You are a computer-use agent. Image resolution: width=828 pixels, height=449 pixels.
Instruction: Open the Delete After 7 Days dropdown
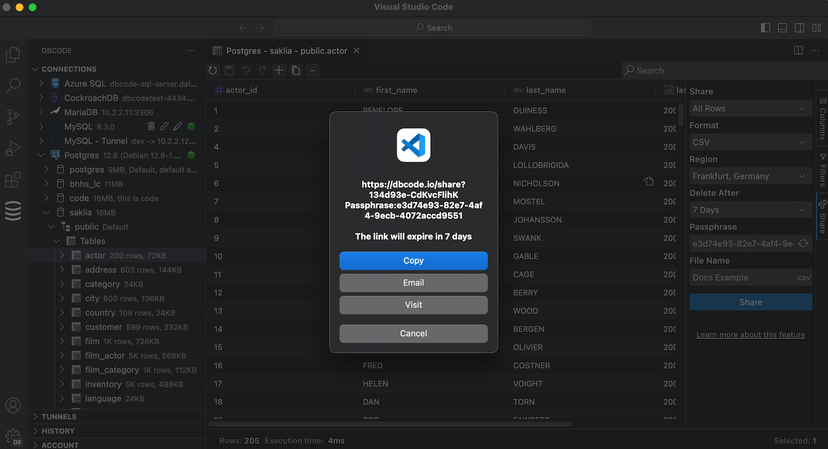coord(750,210)
